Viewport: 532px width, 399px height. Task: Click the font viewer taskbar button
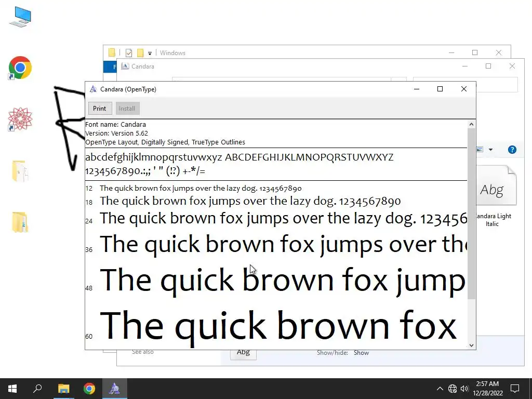[x=114, y=389]
